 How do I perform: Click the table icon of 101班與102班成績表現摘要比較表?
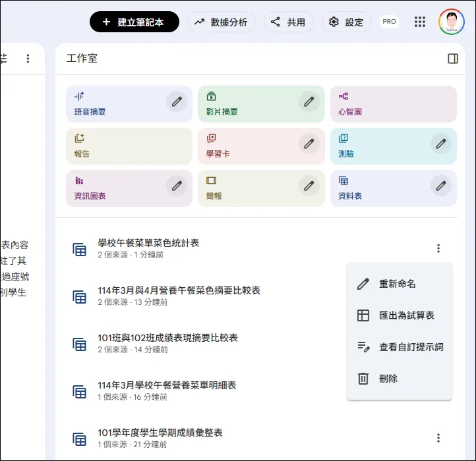coord(79,344)
